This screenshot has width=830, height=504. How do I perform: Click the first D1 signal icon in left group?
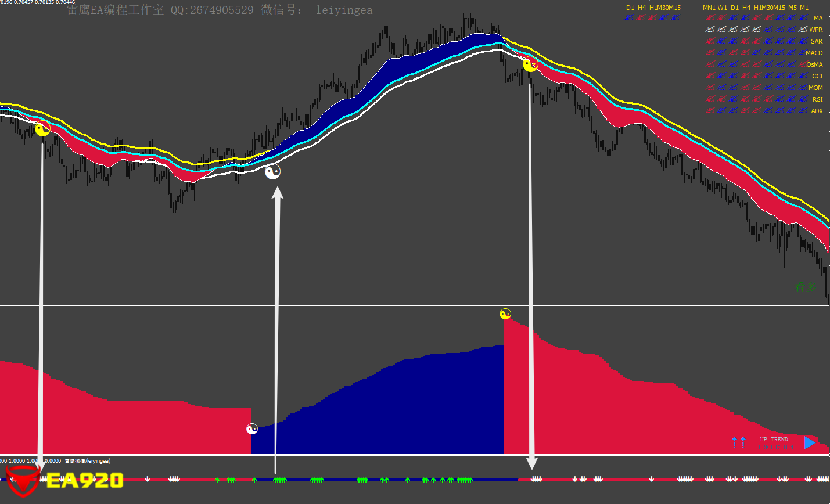click(629, 18)
